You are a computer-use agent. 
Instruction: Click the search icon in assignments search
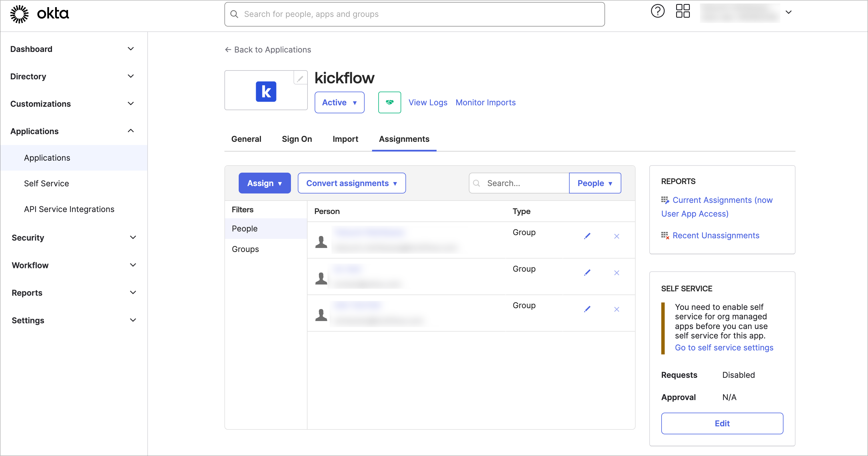(477, 183)
